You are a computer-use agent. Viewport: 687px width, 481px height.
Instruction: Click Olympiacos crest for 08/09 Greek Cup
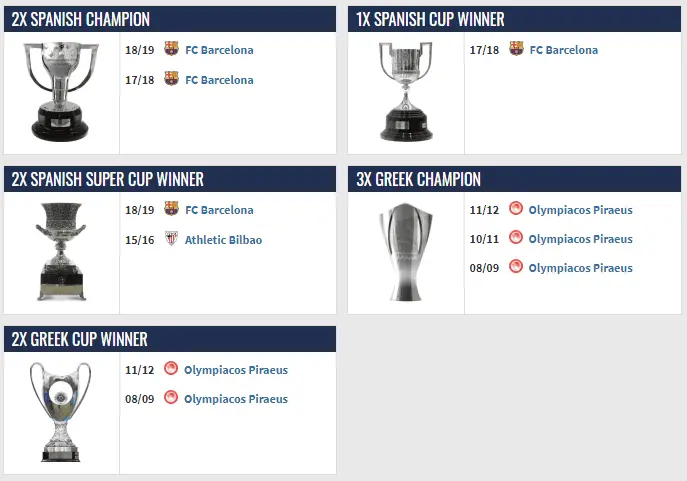pyautogui.click(x=171, y=398)
